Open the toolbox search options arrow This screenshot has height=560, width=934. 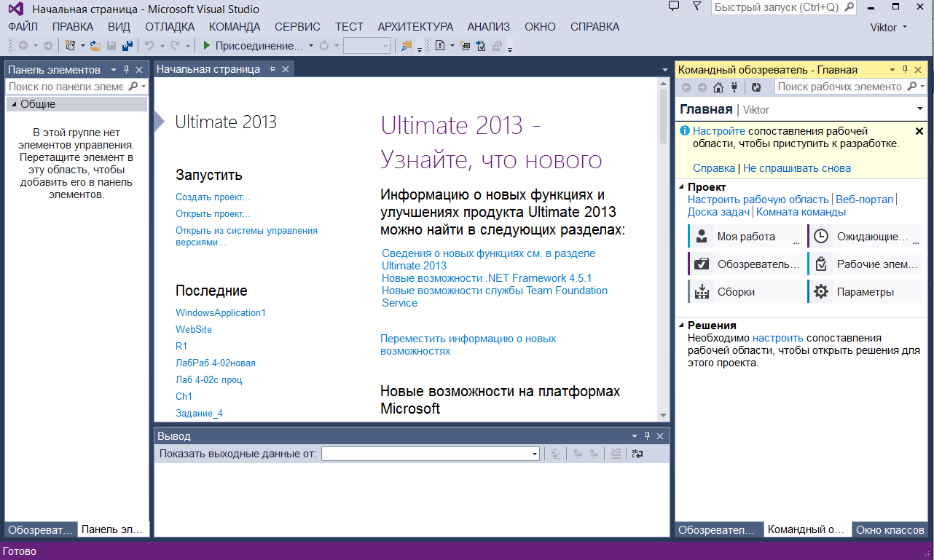144,87
